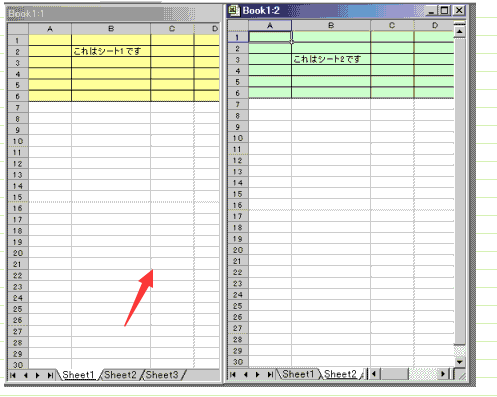Viewport: 497px width, 397px height.
Task: Select Sheet2 tab in Book1:2 window
Action: coord(340,374)
